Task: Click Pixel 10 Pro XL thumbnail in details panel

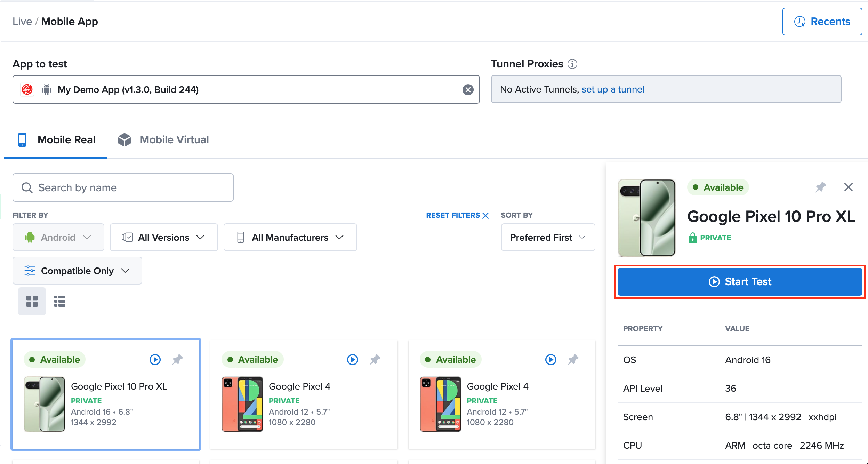Action: (647, 218)
